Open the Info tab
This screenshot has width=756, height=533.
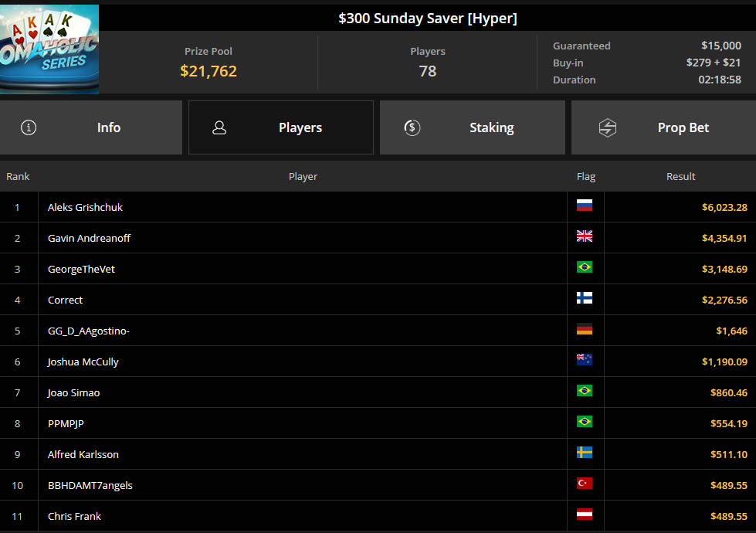point(91,127)
